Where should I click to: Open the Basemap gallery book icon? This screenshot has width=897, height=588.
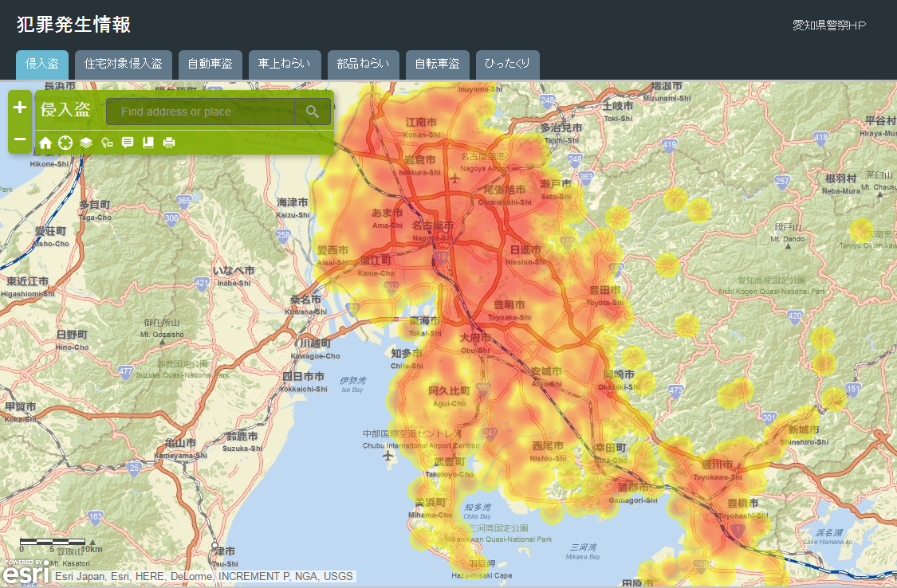click(x=148, y=142)
